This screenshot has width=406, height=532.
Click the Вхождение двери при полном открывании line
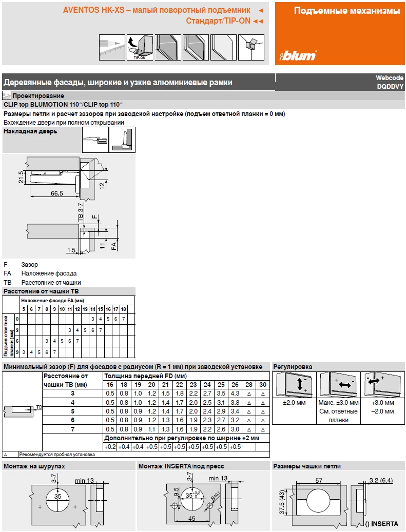(64, 123)
